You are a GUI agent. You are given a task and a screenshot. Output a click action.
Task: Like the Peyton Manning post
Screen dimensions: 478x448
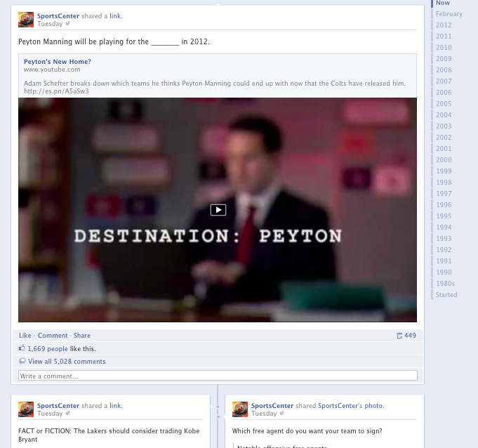25,336
